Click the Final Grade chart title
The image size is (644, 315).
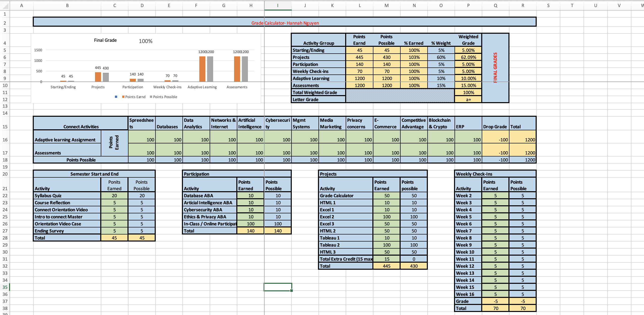[x=105, y=40]
